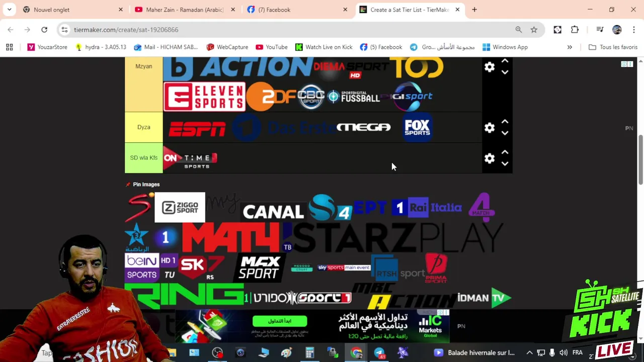Open the Chrome three-dot menu
The height and width of the screenshot is (362, 644).
coord(633,30)
